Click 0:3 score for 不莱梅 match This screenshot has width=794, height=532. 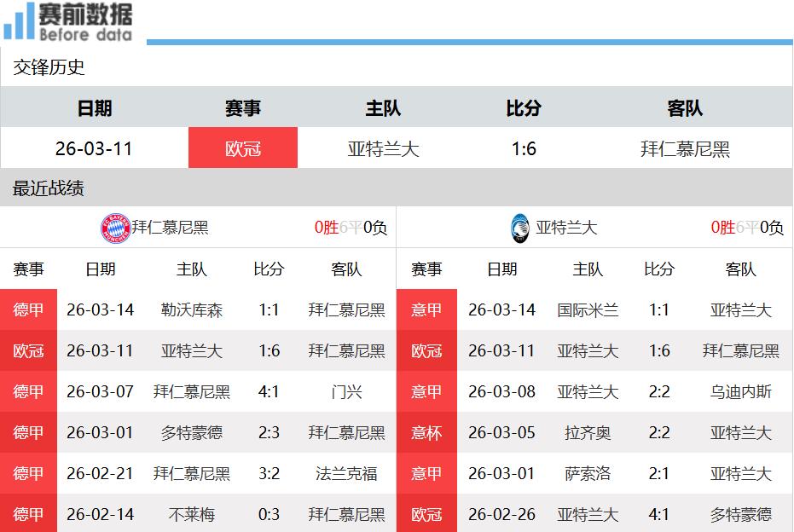coord(269,515)
